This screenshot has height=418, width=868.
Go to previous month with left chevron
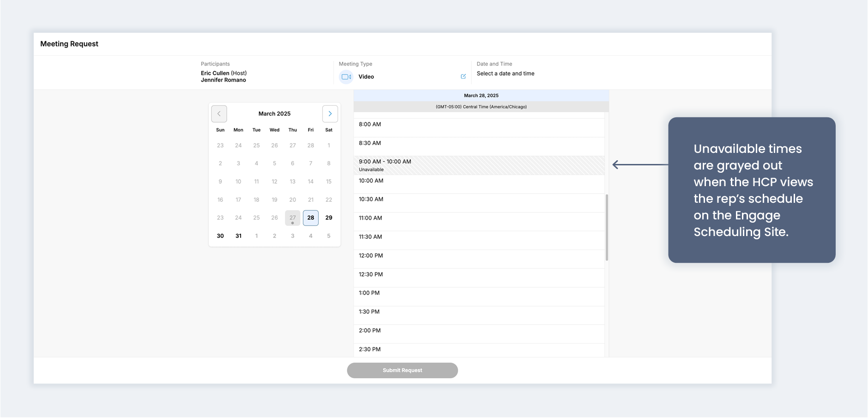219,114
